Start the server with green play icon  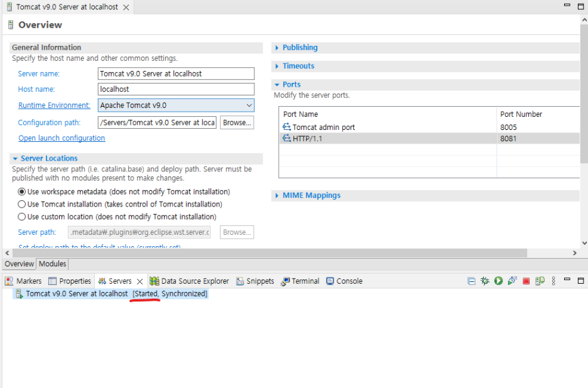point(498,281)
